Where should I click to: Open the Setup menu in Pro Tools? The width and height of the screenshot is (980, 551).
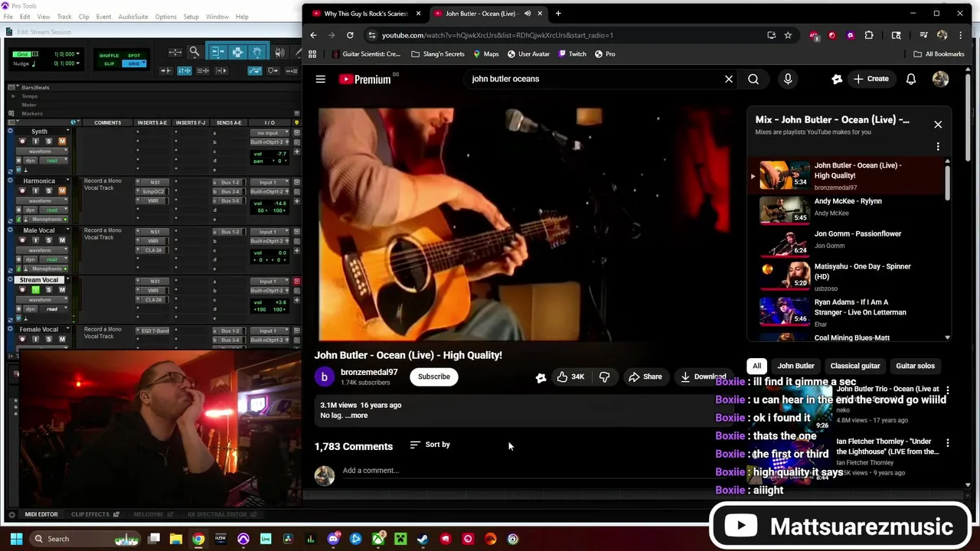pyautogui.click(x=191, y=17)
